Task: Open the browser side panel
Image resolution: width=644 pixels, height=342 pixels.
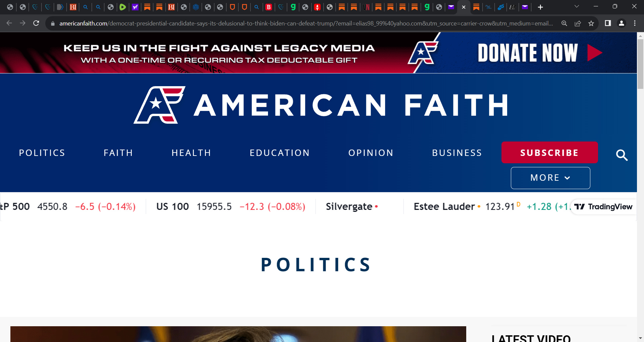Action: click(x=608, y=23)
